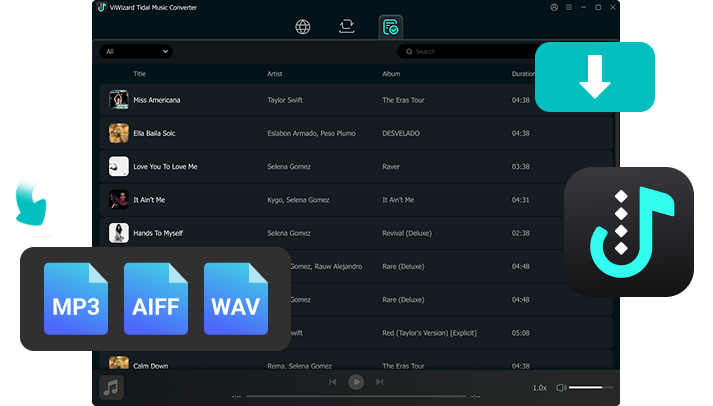
Task: Open the converted history tab icon
Action: click(391, 27)
